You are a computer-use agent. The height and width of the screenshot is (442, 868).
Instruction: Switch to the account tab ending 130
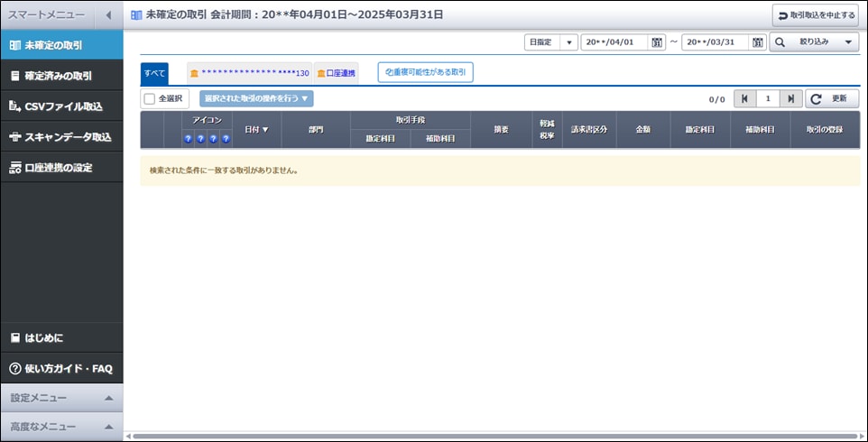[x=250, y=74]
